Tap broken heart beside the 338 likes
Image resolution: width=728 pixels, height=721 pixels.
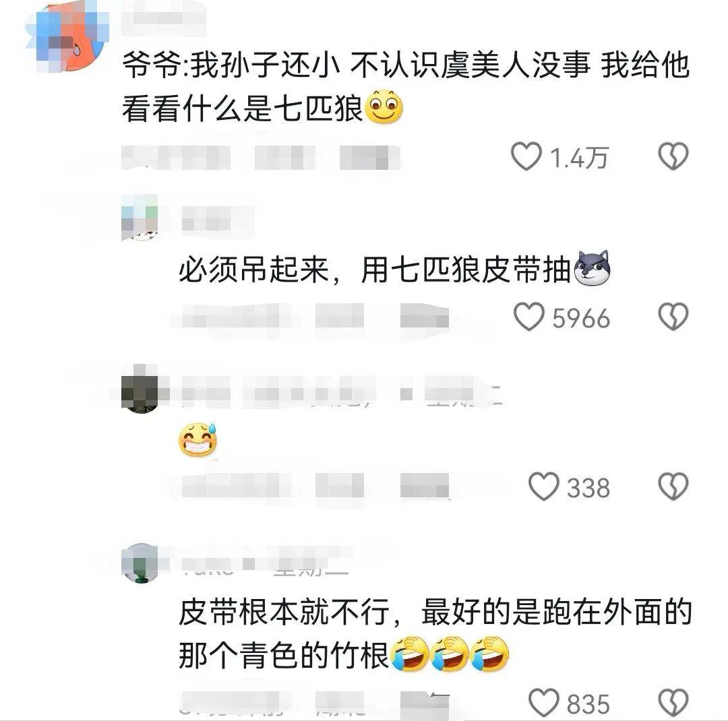pyautogui.click(x=673, y=486)
